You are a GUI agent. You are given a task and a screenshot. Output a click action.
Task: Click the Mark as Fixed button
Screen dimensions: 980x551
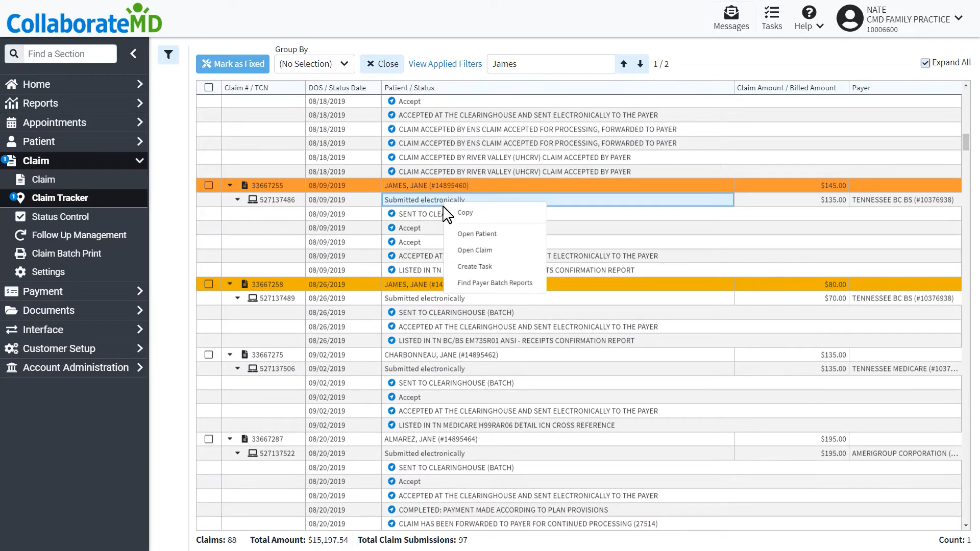pyautogui.click(x=233, y=64)
